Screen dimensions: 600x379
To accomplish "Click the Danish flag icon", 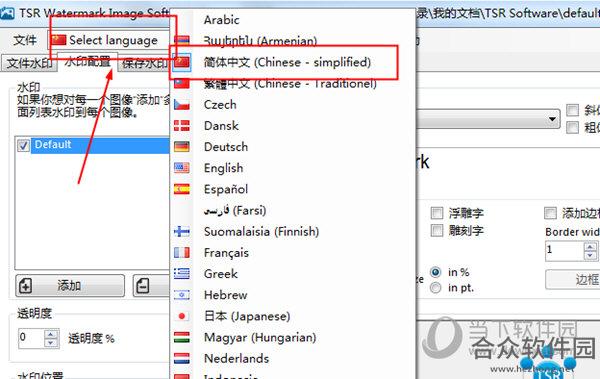I will pyautogui.click(x=182, y=126).
